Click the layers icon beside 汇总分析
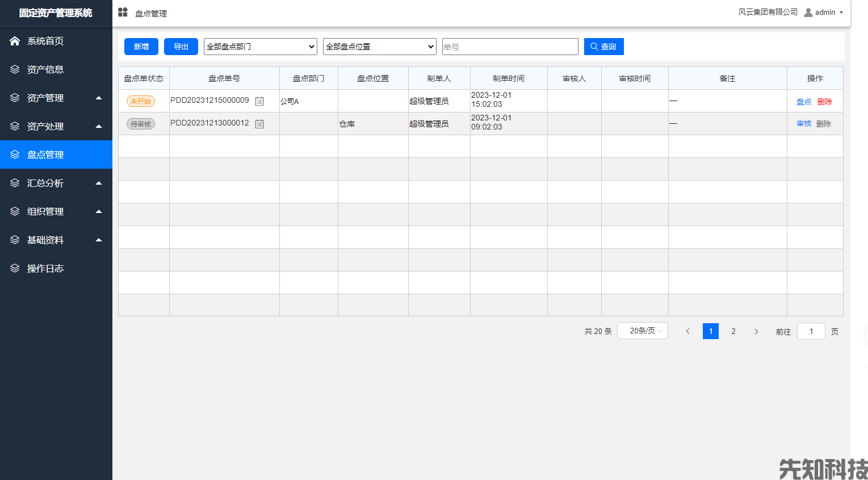 tap(15, 183)
